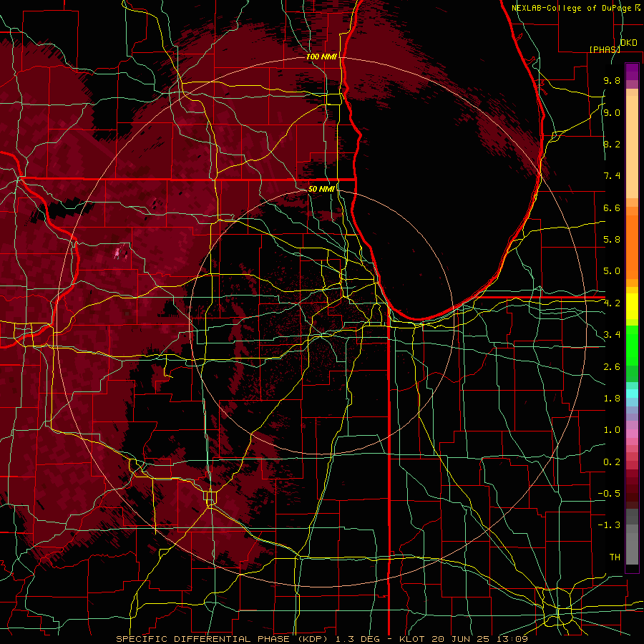Screen dimensions: 644x644
Task: Click the 1.0 value on color scale
Action: pos(612,430)
